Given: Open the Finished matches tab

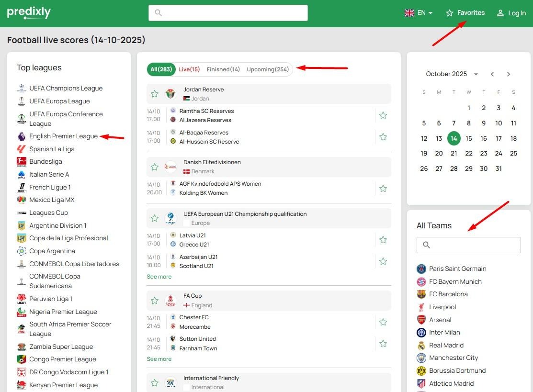Looking at the screenshot, I should 223,69.
